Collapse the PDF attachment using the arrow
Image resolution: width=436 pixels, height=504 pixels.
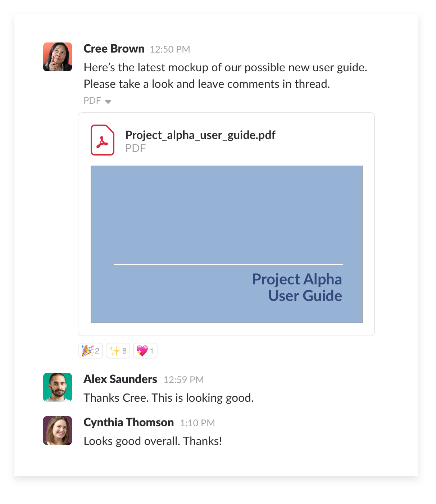tap(108, 102)
